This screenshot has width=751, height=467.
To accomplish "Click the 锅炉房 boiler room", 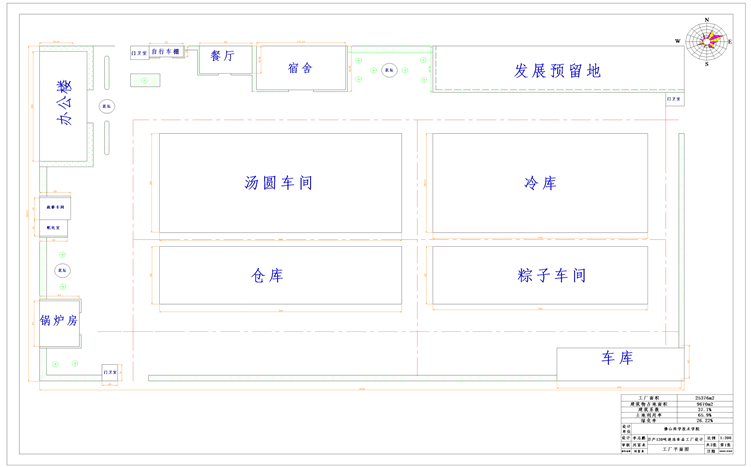I will point(59,321).
